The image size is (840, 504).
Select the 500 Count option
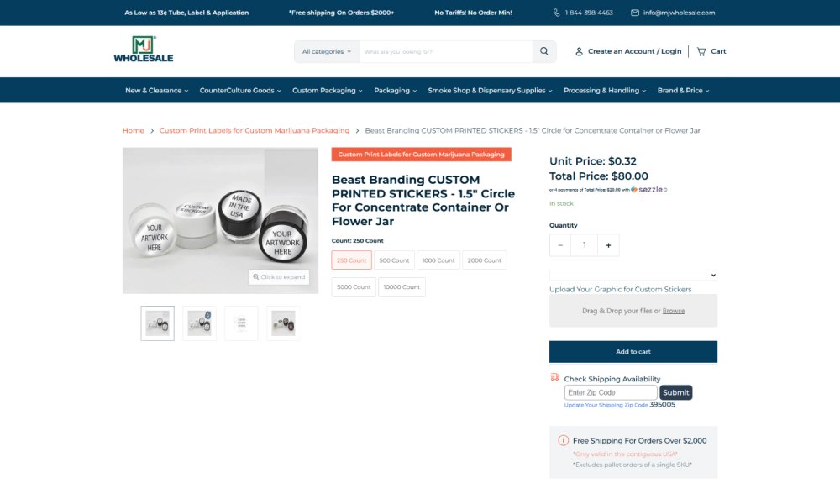point(394,260)
